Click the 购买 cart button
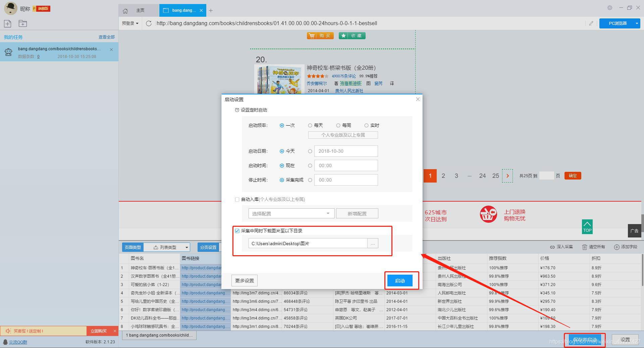The image size is (644, 348). point(320,36)
